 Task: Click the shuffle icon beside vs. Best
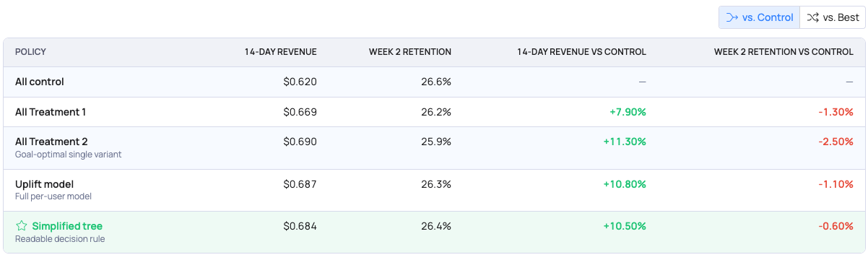[x=813, y=17]
